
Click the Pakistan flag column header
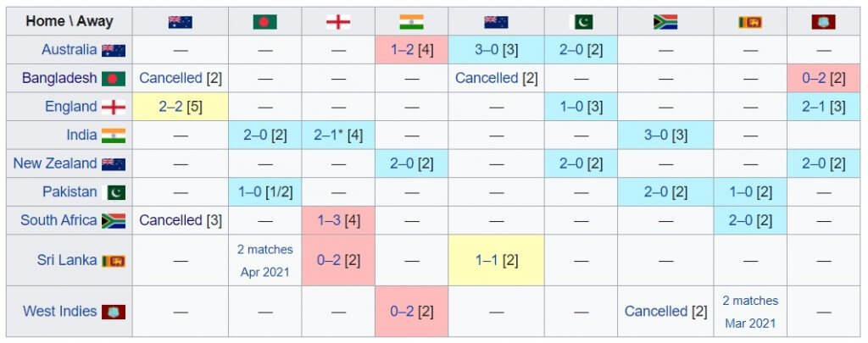click(581, 22)
